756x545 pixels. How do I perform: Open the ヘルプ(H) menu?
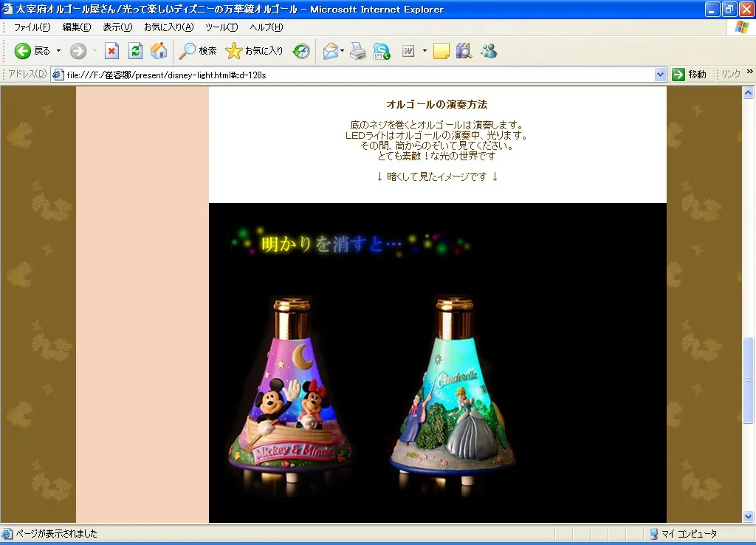(x=266, y=27)
